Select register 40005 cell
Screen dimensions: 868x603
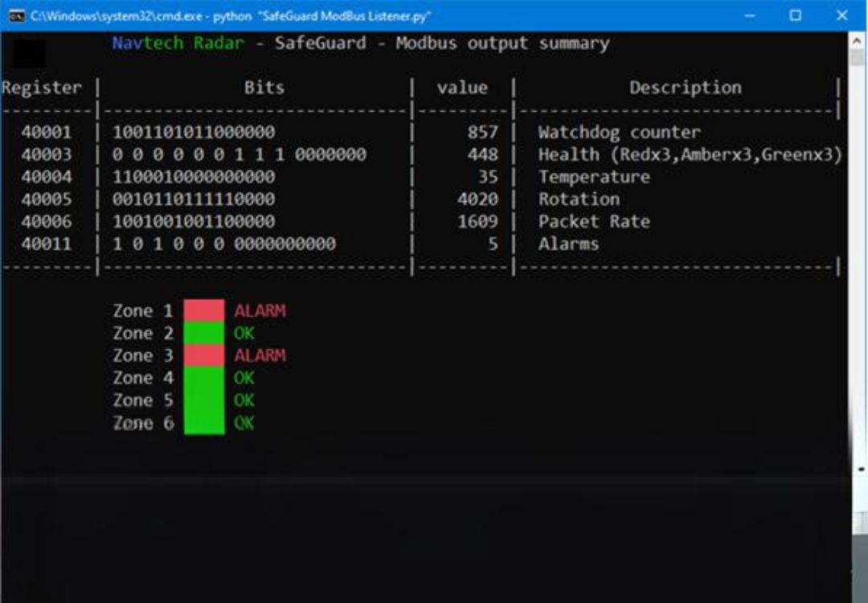pyautogui.click(x=47, y=199)
